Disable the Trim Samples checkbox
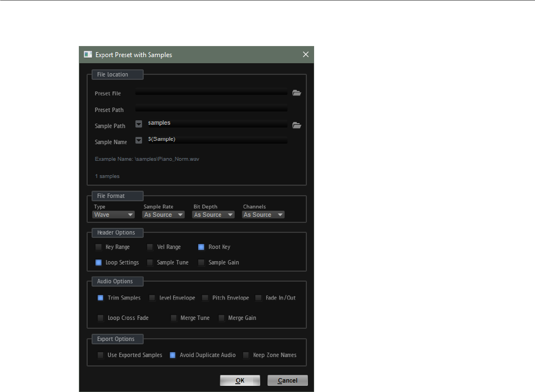Screen dimensions: 535x392 pos(100,298)
